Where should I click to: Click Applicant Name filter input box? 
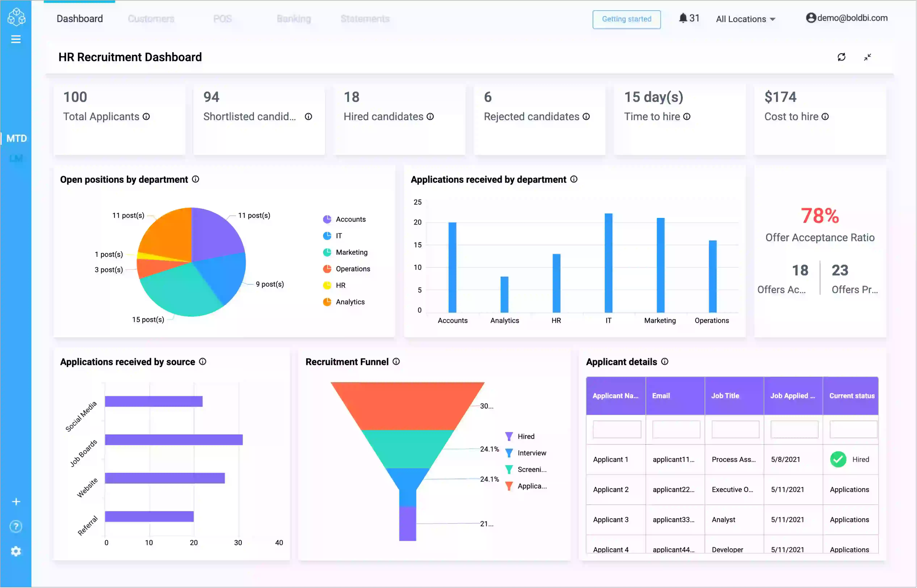click(x=617, y=430)
